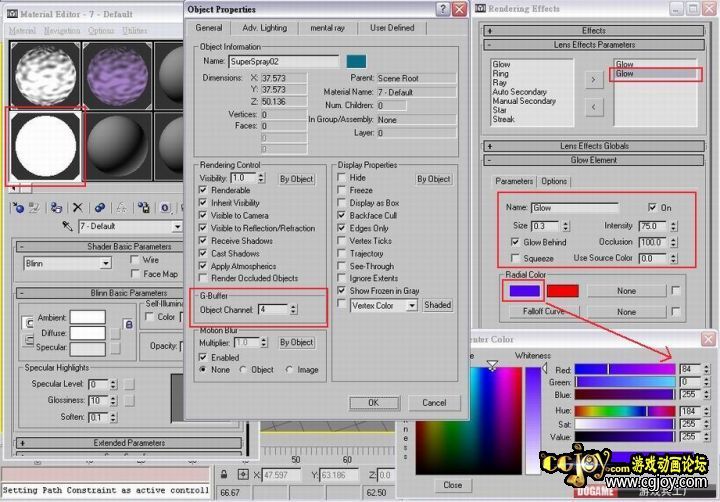Toggle Backface Cull checkbox
This screenshot has height=502, width=720.
pyautogui.click(x=341, y=215)
